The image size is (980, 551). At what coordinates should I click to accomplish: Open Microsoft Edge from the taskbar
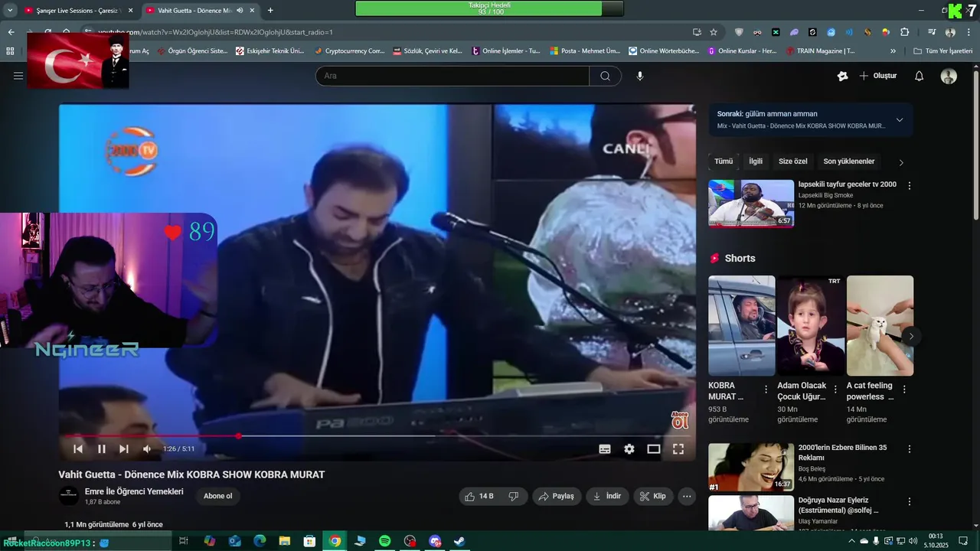[260, 541]
